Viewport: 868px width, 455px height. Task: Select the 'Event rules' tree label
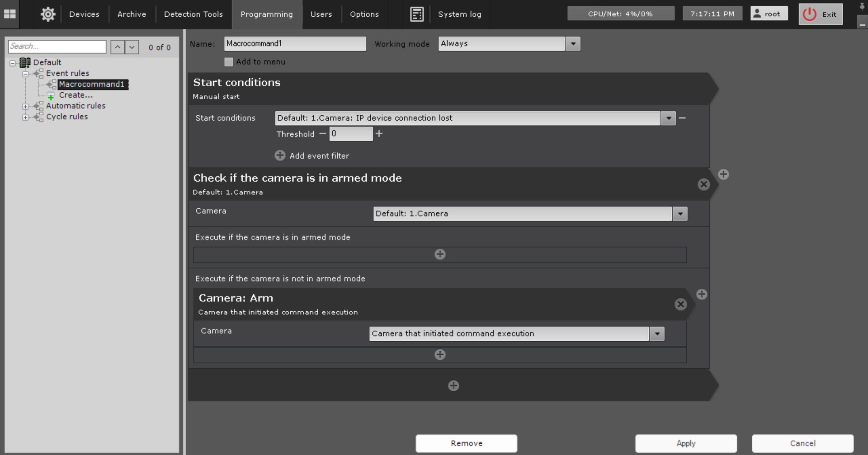pyautogui.click(x=67, y=73)
